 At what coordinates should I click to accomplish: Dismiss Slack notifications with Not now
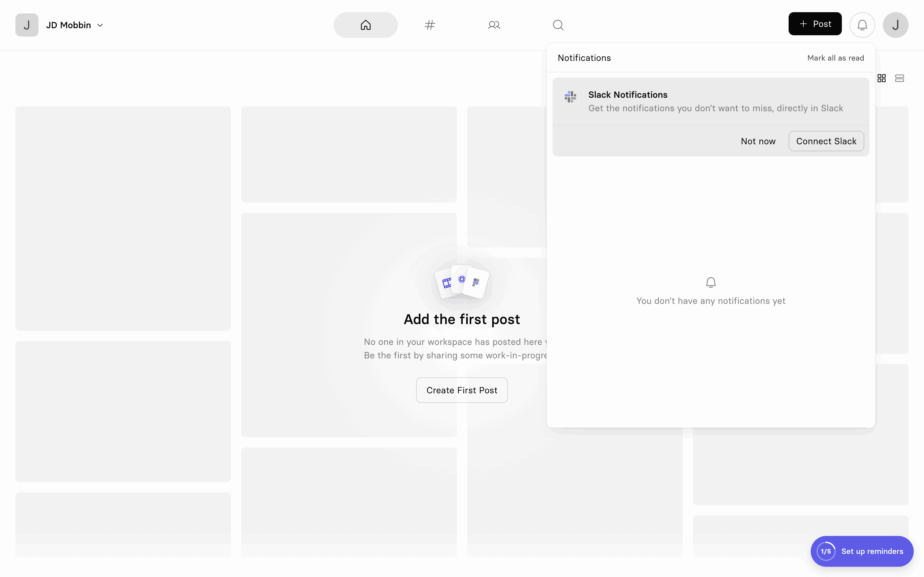point(758,141)
